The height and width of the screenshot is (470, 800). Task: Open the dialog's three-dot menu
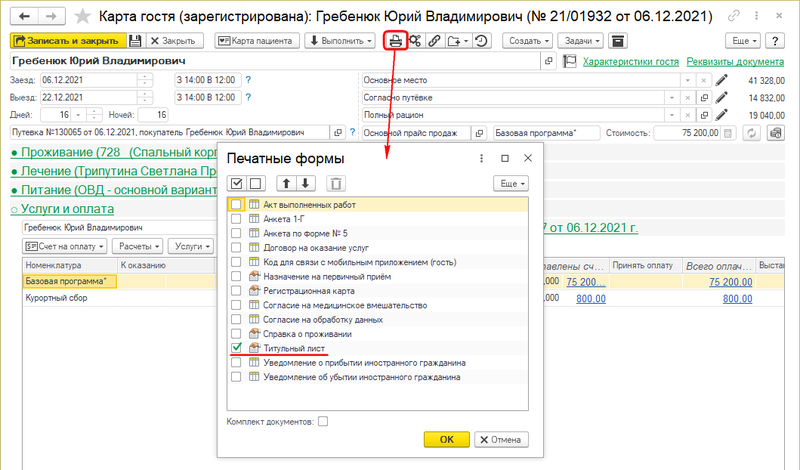pos(481,158)
